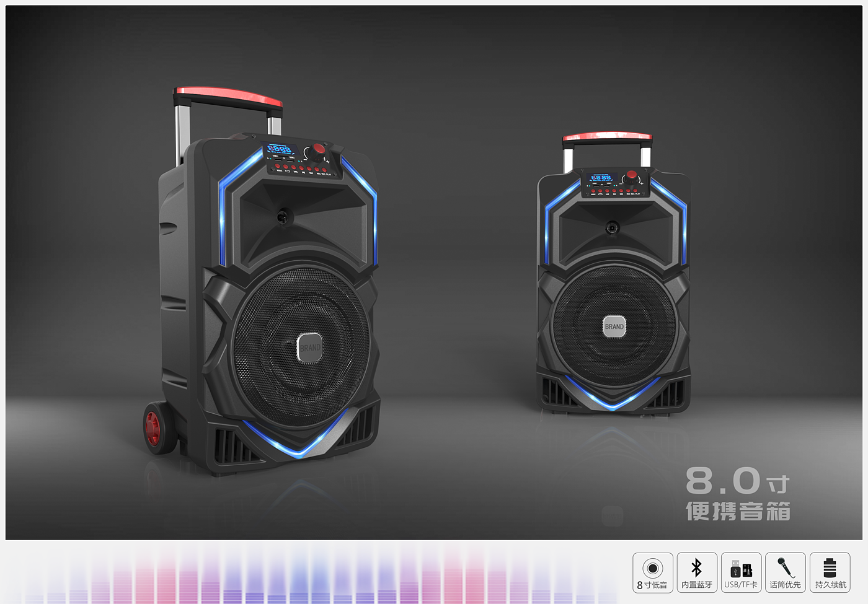Click the 8寸低音 woofer feature icon
Image resolution: width=868 pixels, height=604 pixels.
click(x=652, y=572)
